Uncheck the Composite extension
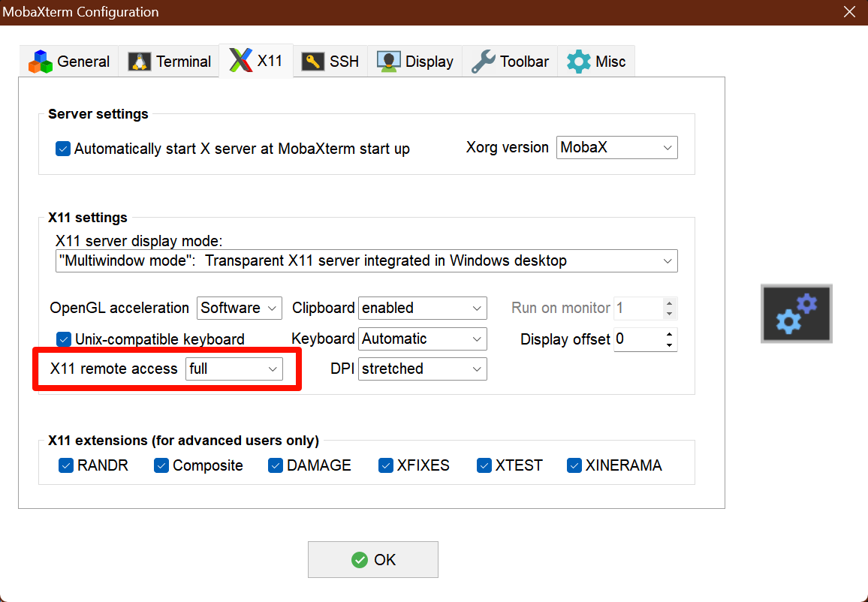The image size is (868, 602). (x=161, y=465)
